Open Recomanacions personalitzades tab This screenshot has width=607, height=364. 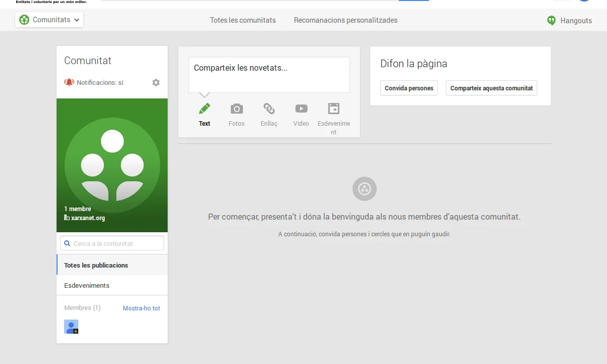coord(345,20)
